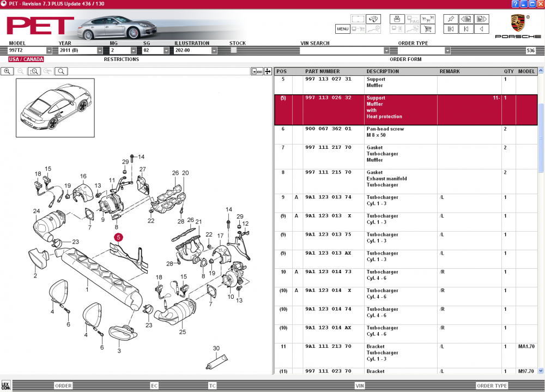Click the print icon in toolbar
The image size is (545, 392).
click(397, 19)
